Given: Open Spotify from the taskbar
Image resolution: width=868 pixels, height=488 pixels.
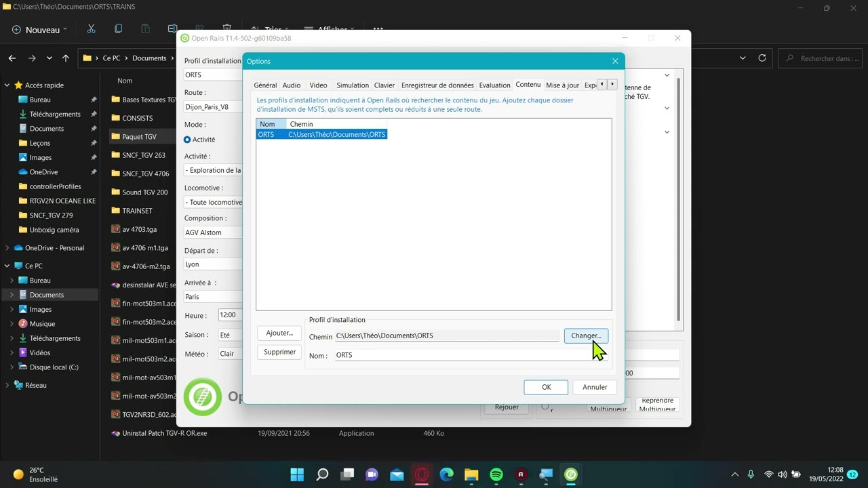Looking at the screenshot, I should coord(496,474).
